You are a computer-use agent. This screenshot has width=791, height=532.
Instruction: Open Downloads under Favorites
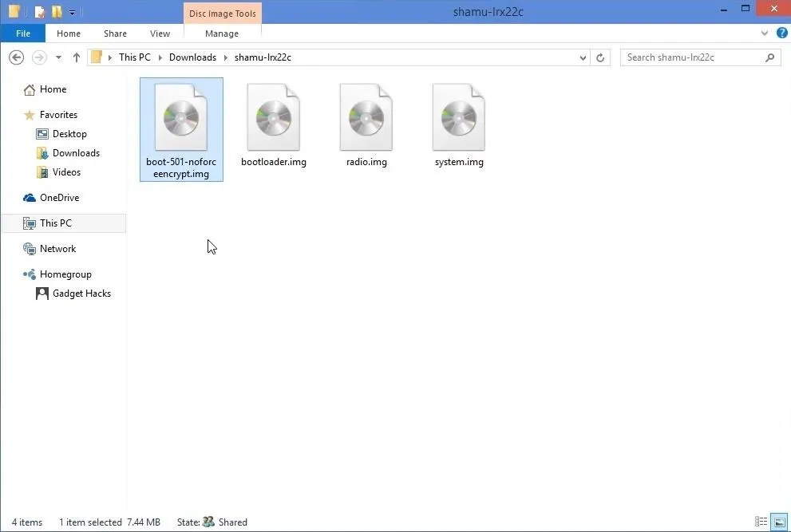pyautogui.click(x=76, y=153)
